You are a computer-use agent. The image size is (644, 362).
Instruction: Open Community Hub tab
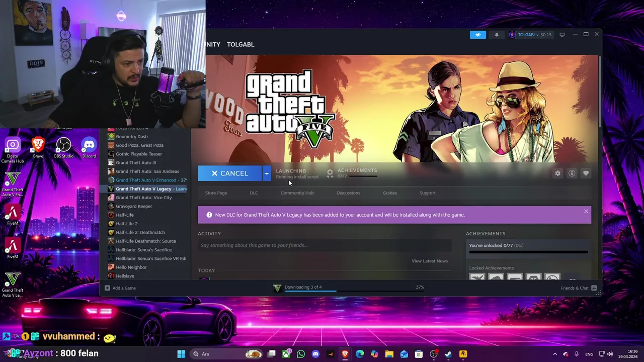(297, 193)
